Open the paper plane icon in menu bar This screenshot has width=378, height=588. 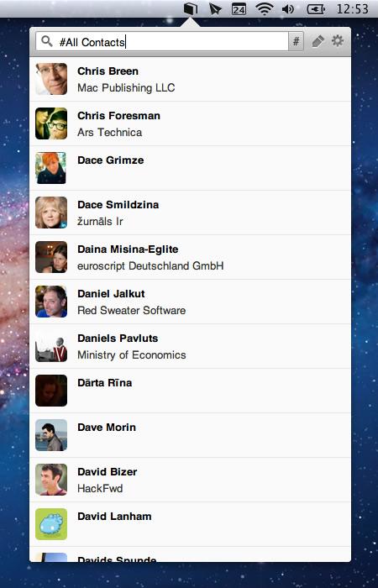[215, 8]
